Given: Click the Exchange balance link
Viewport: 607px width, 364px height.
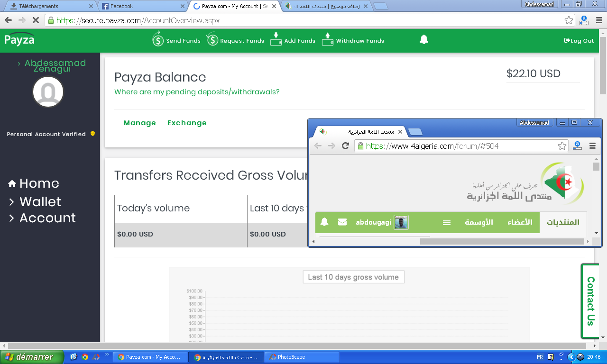Looking at the screenshot, I should [187, 123].
